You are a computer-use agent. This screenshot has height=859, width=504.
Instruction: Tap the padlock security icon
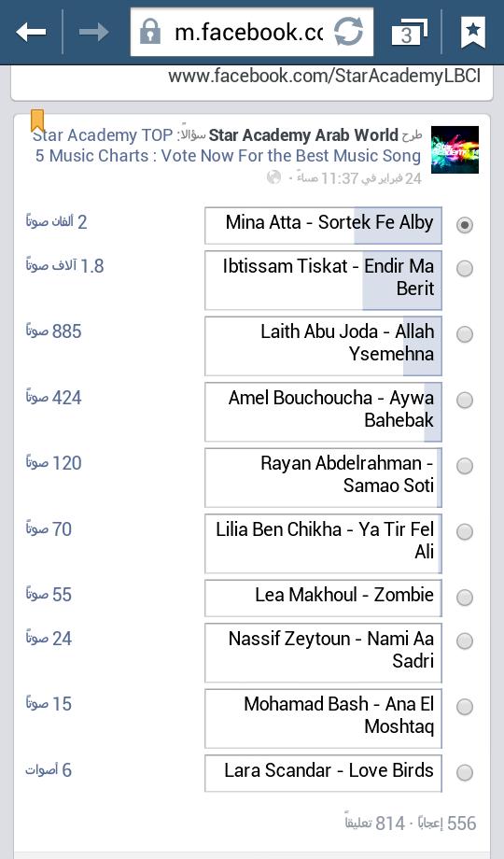[150, 31]
